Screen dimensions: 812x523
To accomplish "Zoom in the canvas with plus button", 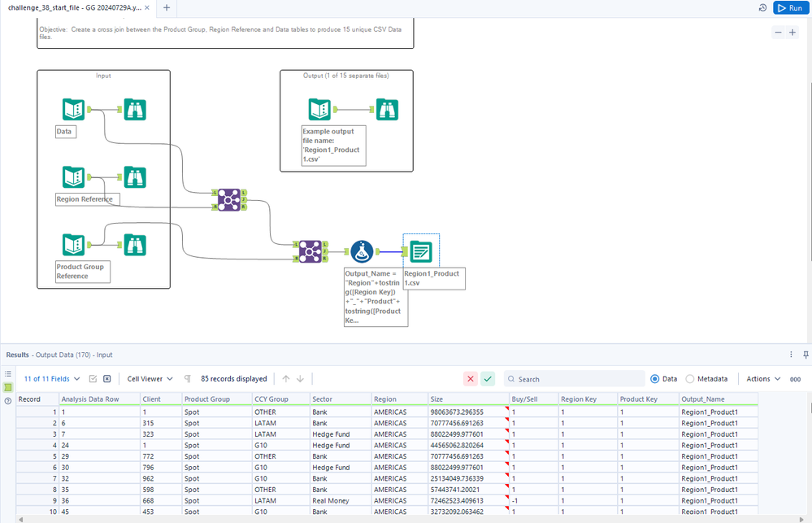I will click(792, 33).
